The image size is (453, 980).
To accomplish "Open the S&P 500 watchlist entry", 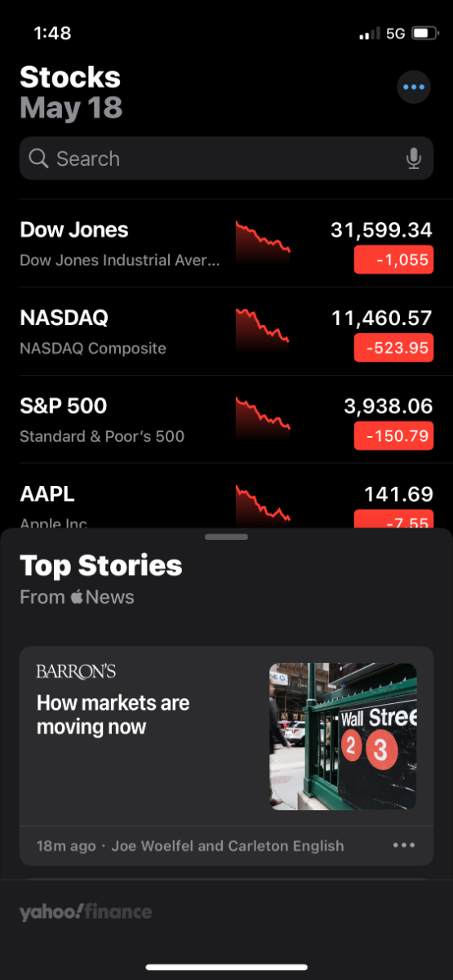I will [227, 420].
